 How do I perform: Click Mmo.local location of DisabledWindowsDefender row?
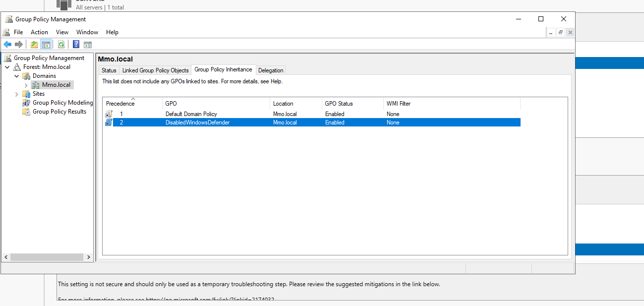pos(285,122)
